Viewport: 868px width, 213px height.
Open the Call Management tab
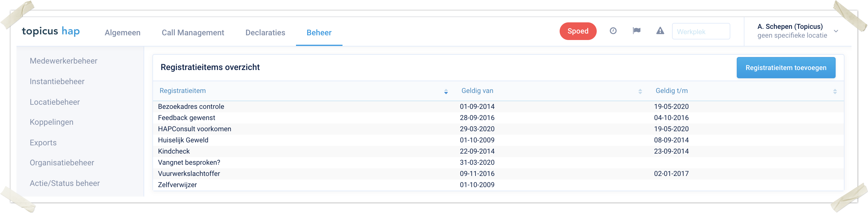pos(192,33)
